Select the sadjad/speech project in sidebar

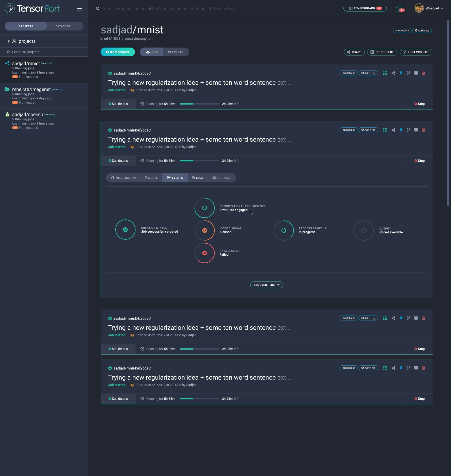(28, 114)
